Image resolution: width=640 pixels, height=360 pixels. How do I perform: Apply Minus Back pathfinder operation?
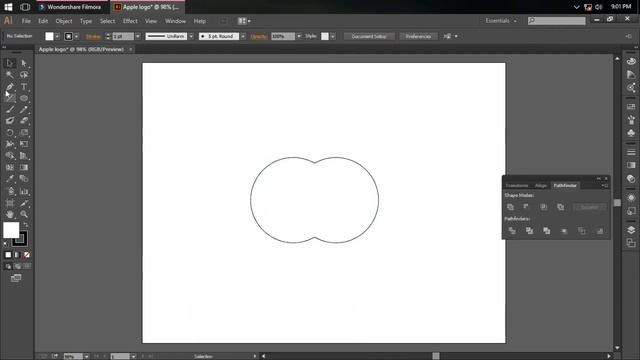coord(599,231)
